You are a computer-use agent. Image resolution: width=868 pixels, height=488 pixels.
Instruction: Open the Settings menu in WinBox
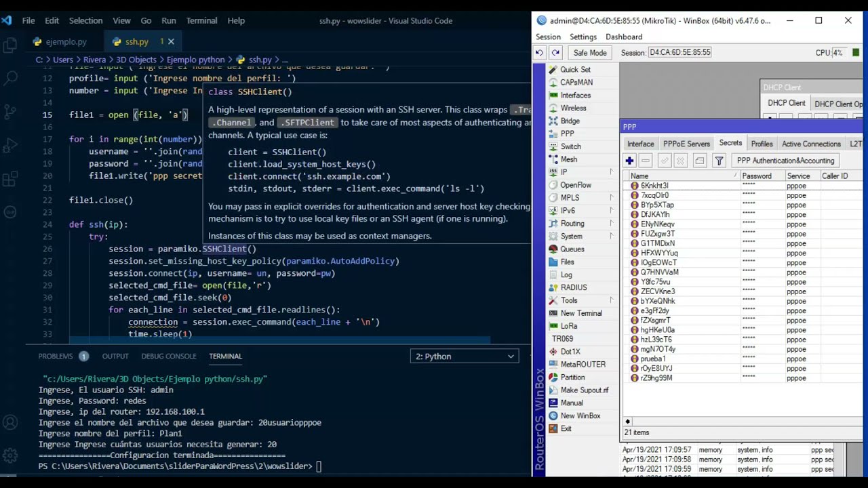point(583,37)
